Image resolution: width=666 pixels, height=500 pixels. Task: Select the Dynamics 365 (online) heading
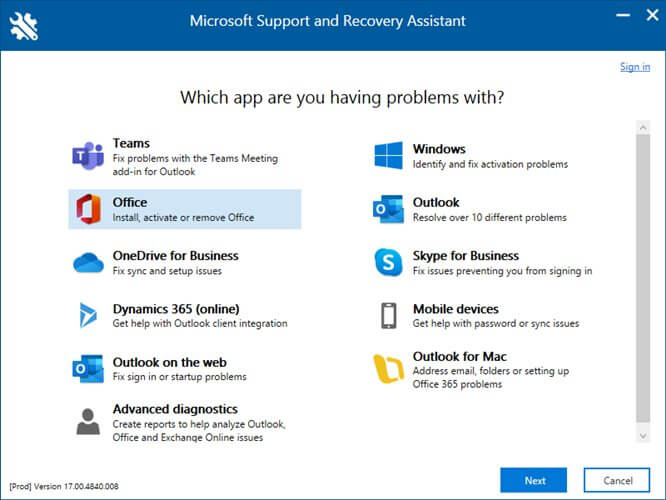coord(176,309)
